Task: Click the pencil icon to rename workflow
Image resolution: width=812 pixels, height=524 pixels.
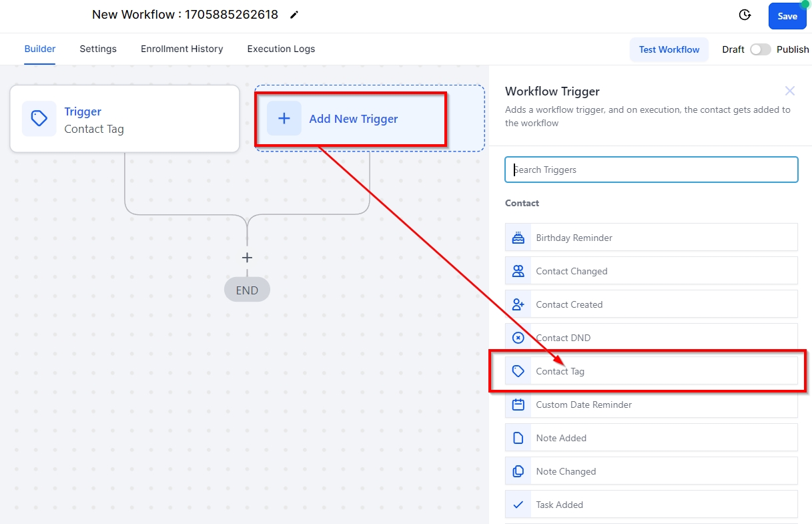Action: pyautogui.click(x=294, y=15)
